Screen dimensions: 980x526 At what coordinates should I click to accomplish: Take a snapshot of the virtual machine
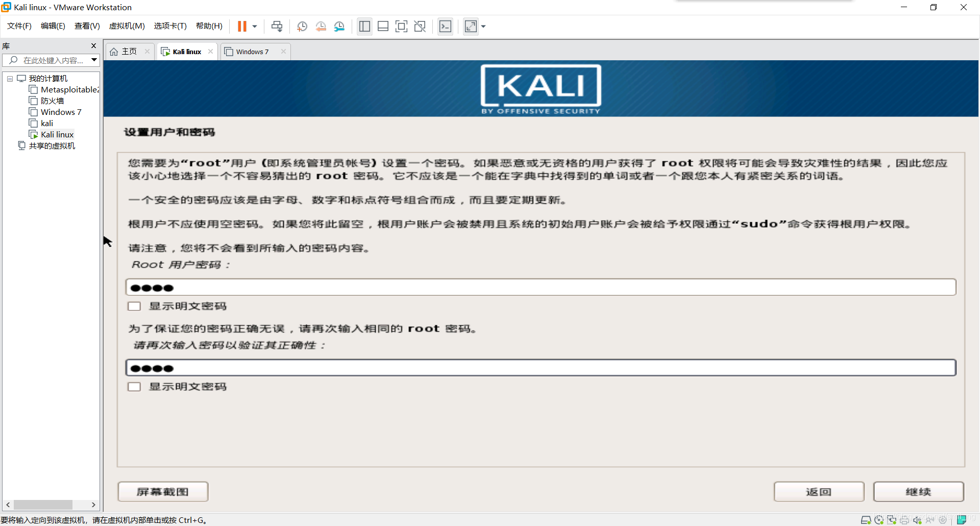pyautogui.click(x=302, y=26)
